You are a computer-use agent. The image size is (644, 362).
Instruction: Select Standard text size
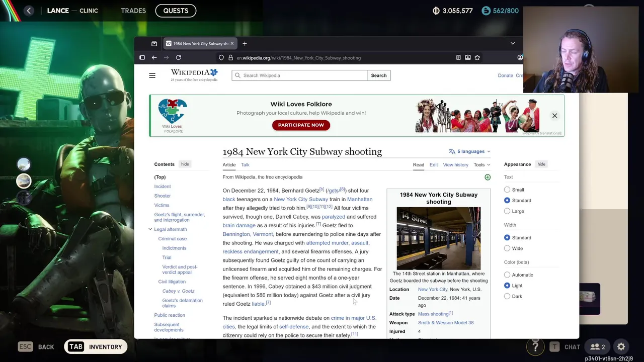tap(507, 201)
